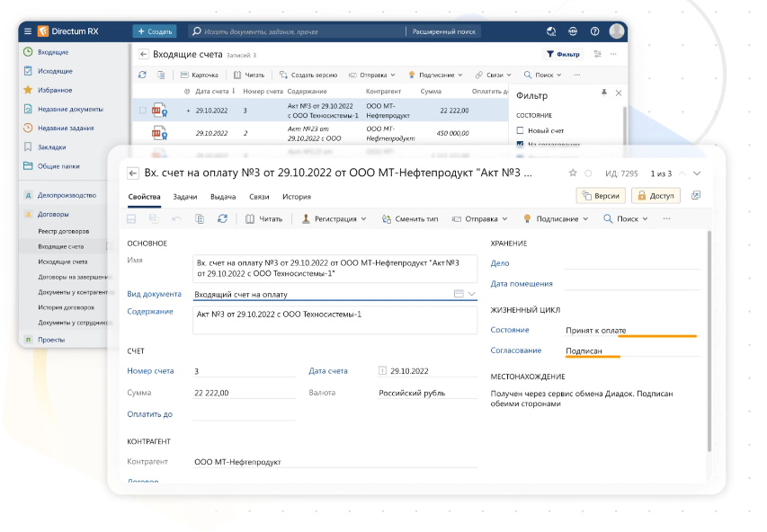Switch to the История tab
The height and width of the screenshot is (532, 767).
[x=296, y=196]
